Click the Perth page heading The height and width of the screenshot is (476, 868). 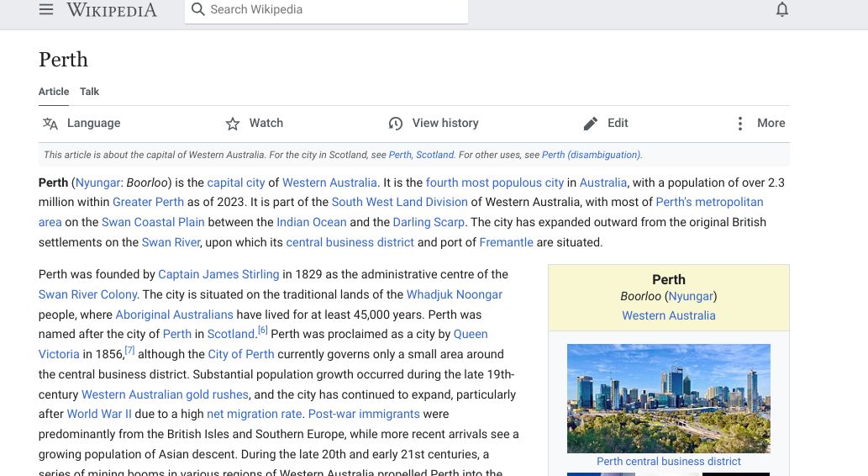63,60
